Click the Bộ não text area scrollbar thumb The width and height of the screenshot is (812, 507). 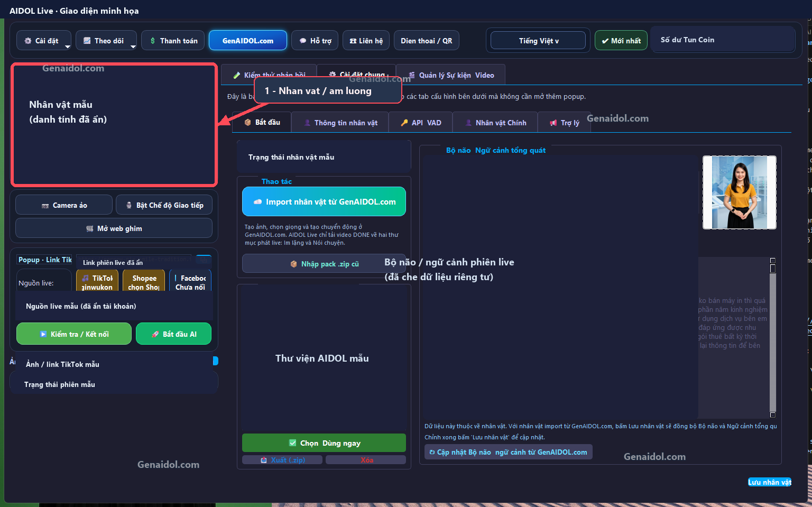tap(772, 269)
